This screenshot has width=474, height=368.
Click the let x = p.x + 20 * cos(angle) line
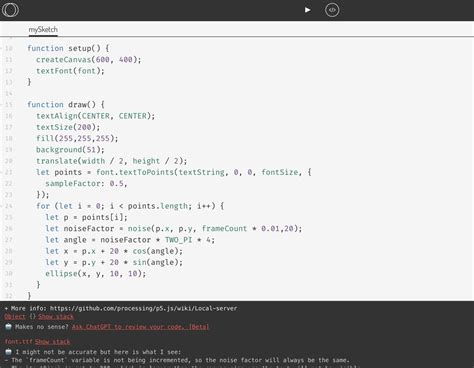click(x=114, y=251)
